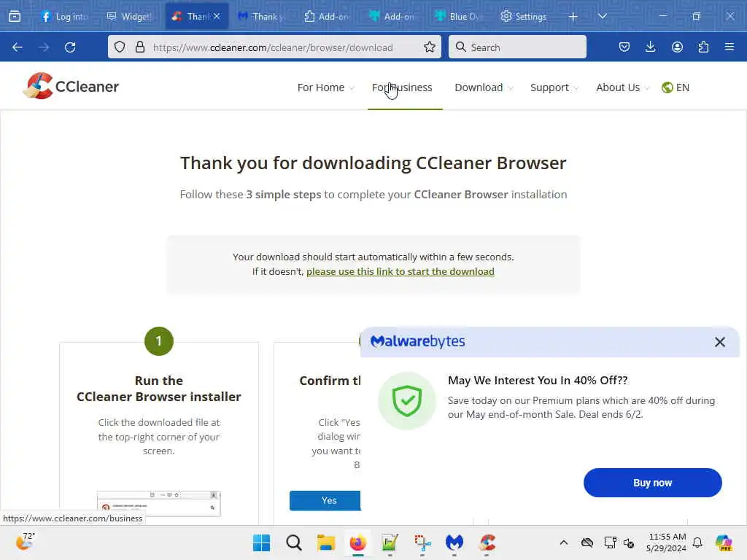List all tabs with the chevron button
This screenshot has width=747, height=560.
[602, 16]
